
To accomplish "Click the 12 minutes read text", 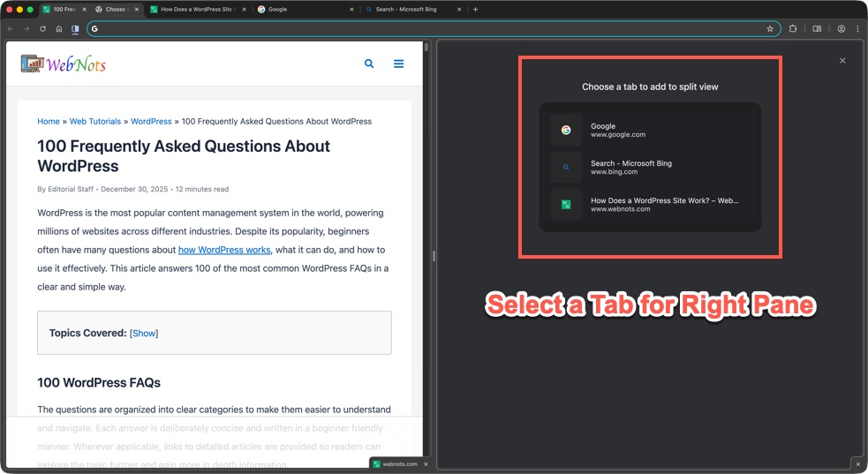I will point(202,189).
